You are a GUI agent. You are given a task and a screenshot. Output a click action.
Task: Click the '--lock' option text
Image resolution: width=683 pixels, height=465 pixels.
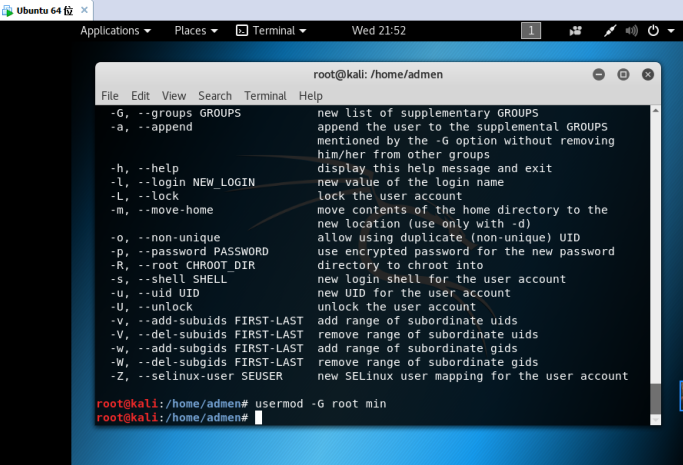[x=159, y=196]
